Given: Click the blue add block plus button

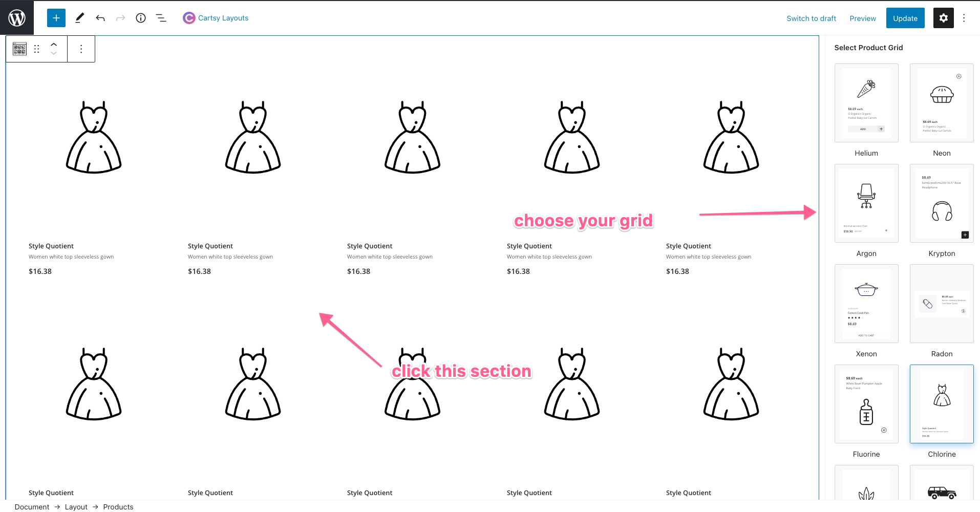Looking at the screenshot, I should coord(56,18).
